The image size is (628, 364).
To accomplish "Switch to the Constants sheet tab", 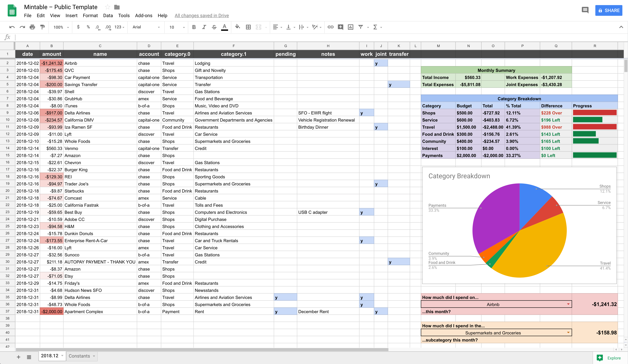I will (x=79, y=356).
